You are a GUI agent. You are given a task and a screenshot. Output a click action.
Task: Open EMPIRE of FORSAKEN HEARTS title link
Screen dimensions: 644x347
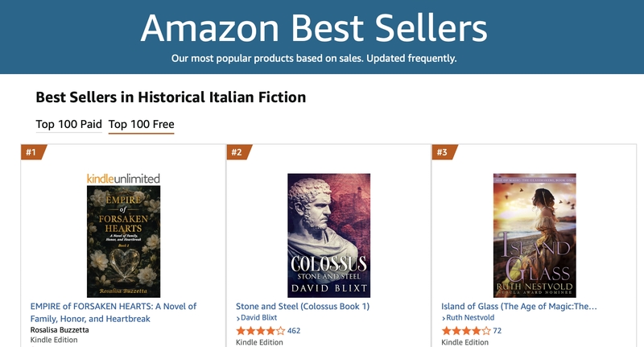(x=114, y=312)
